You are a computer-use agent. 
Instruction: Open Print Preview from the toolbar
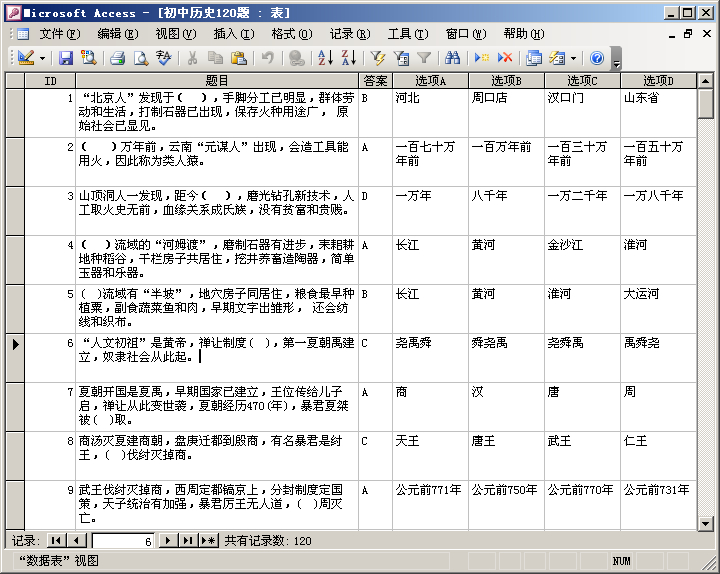[141, 58]
